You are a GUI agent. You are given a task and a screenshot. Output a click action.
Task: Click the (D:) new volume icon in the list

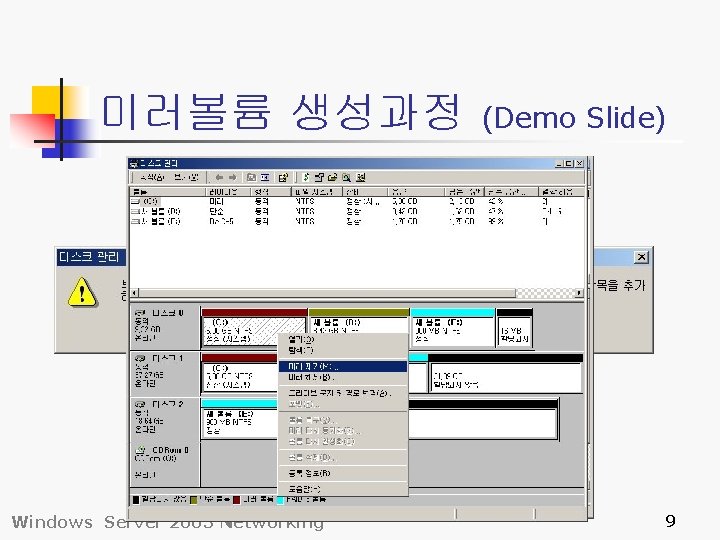click(x=135, y=212)
